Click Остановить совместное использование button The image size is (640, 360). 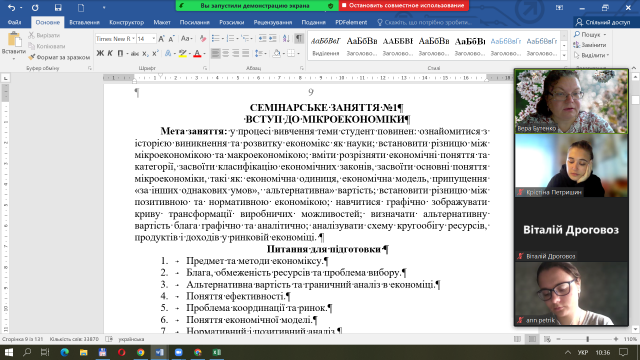pyautogui.click(x=403, y=5)
